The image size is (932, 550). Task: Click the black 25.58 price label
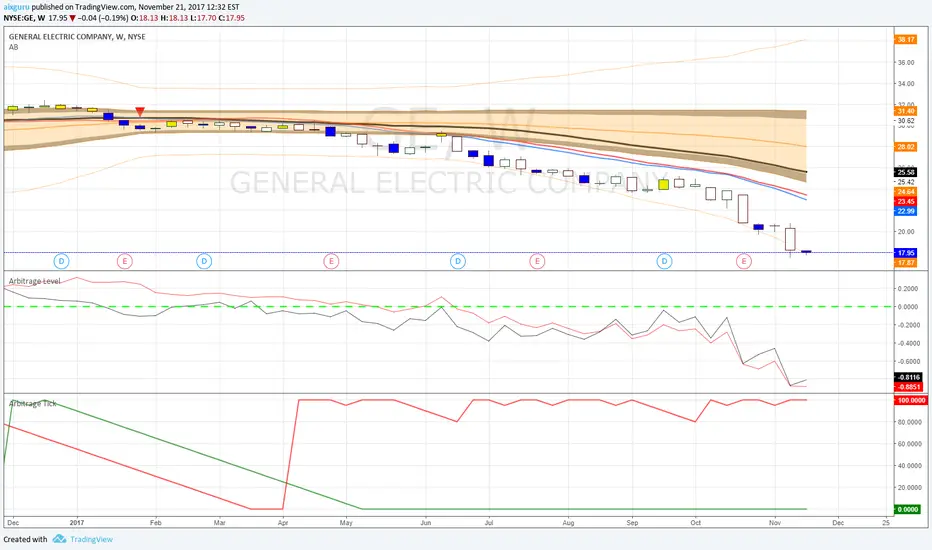pyautogui.click(x=906, y=172)
